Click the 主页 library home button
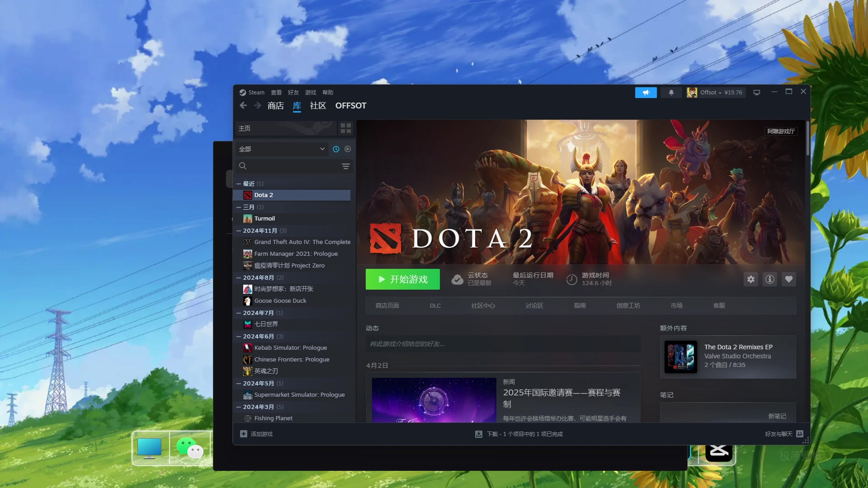 286,128
